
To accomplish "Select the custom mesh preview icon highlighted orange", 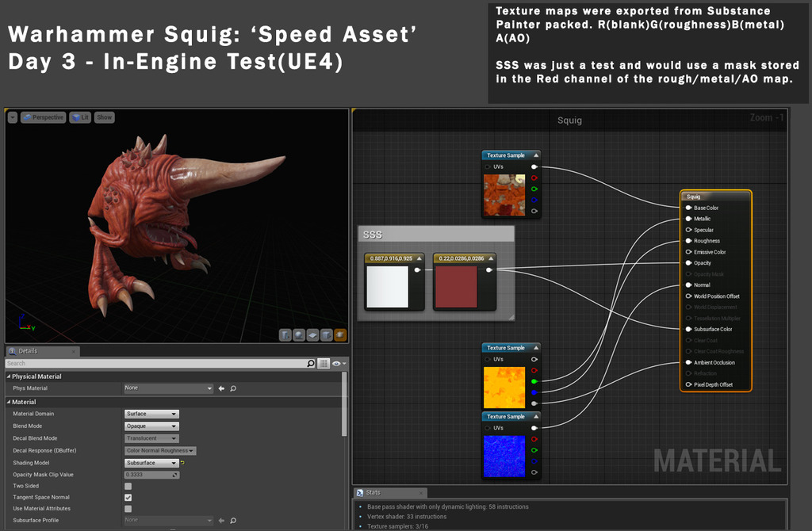I will (340, 335).
